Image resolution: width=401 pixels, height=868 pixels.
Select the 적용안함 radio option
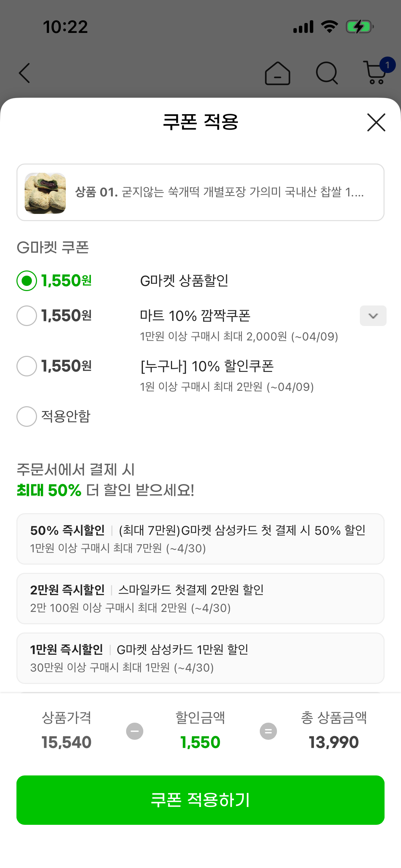click(27, 417)
